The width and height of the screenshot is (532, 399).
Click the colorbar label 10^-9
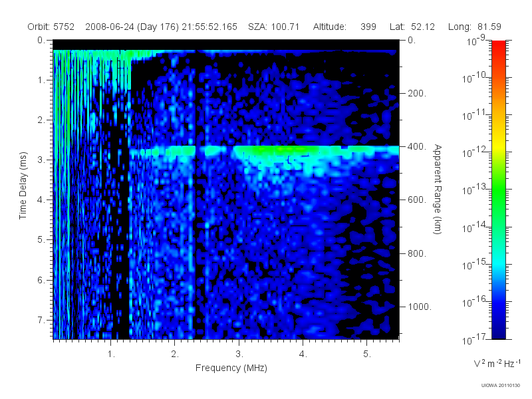[476, 41]
